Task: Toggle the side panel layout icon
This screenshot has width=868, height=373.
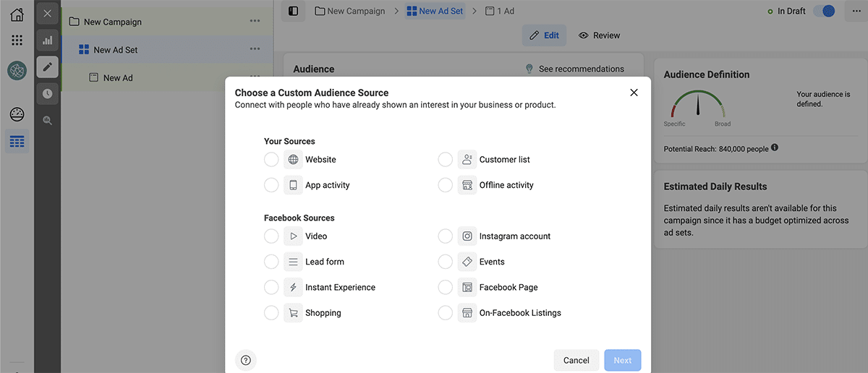Action: tap(293, 11)
